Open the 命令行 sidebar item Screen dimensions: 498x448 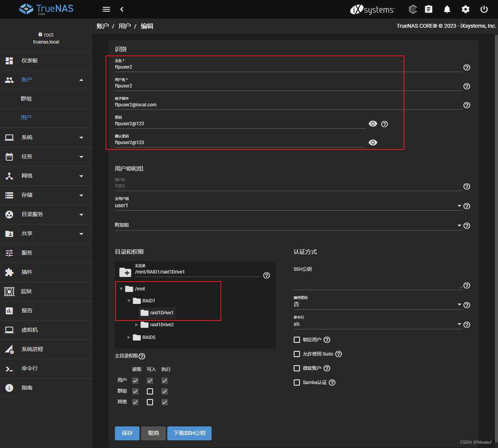(x=46, y=369)
